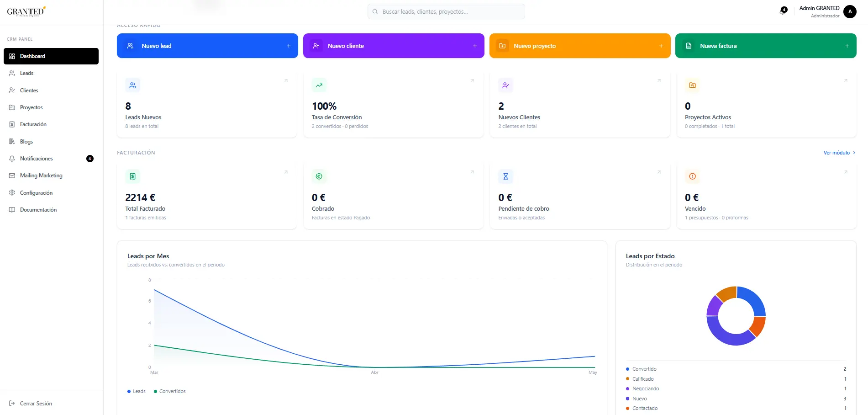Click the Nueva factura quick-access button
Viewport: 868px width, 415px height.
click(766, 46)
